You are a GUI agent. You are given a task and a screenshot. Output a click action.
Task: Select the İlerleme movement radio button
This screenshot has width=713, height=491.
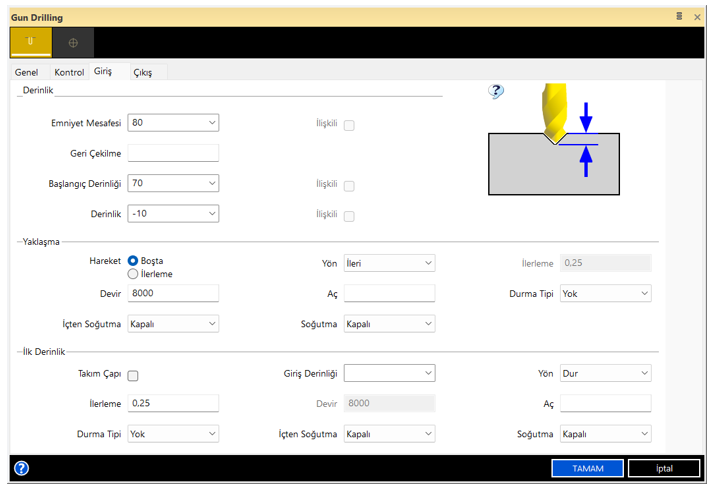(x=133, y=273)
